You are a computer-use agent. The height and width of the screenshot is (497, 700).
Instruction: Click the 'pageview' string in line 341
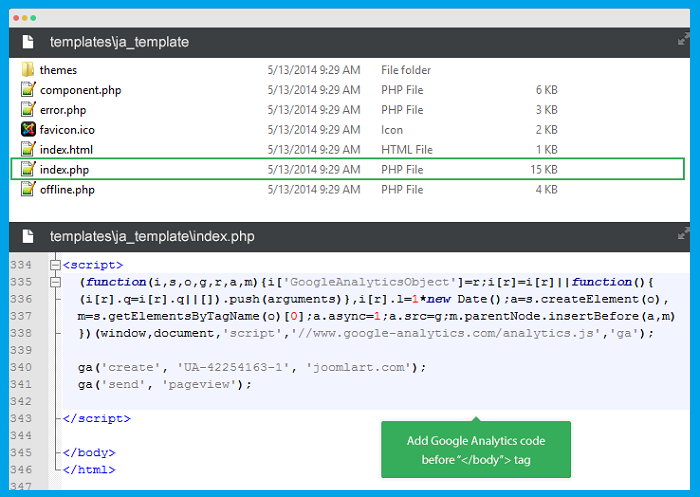click(x=199, y=384)
